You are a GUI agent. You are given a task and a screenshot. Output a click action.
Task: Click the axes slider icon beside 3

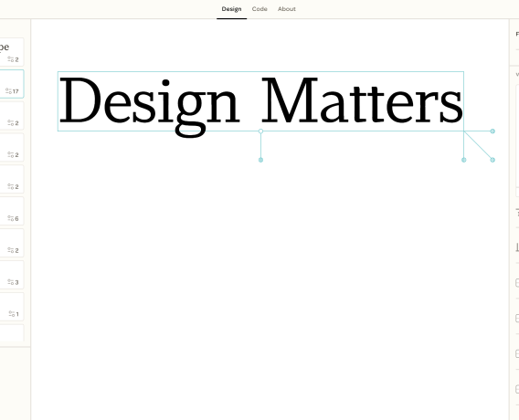[11, 282]
